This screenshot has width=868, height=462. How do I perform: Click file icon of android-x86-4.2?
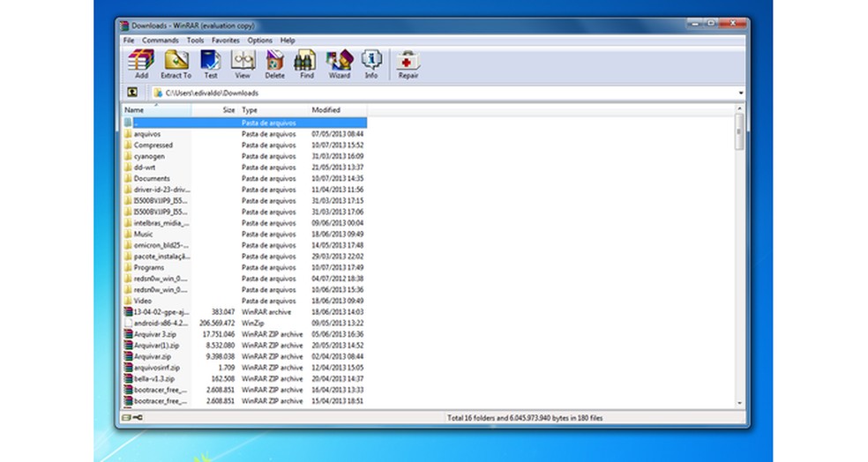(128, 323)
